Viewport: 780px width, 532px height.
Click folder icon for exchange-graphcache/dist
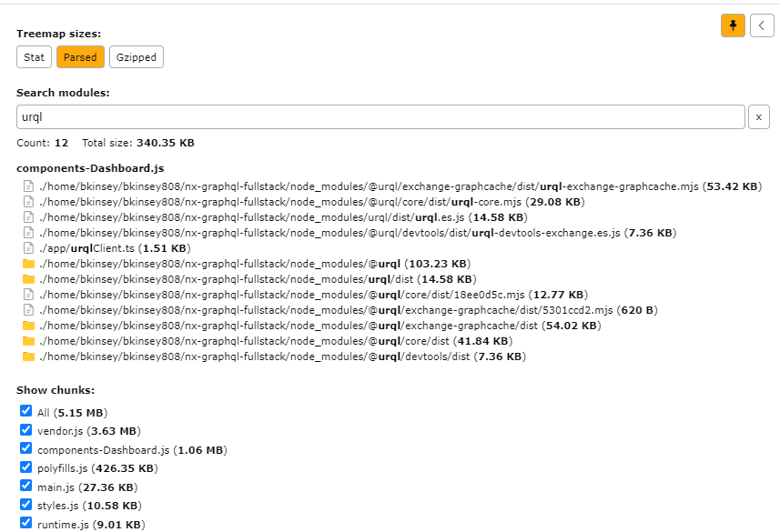coord(28,326)
